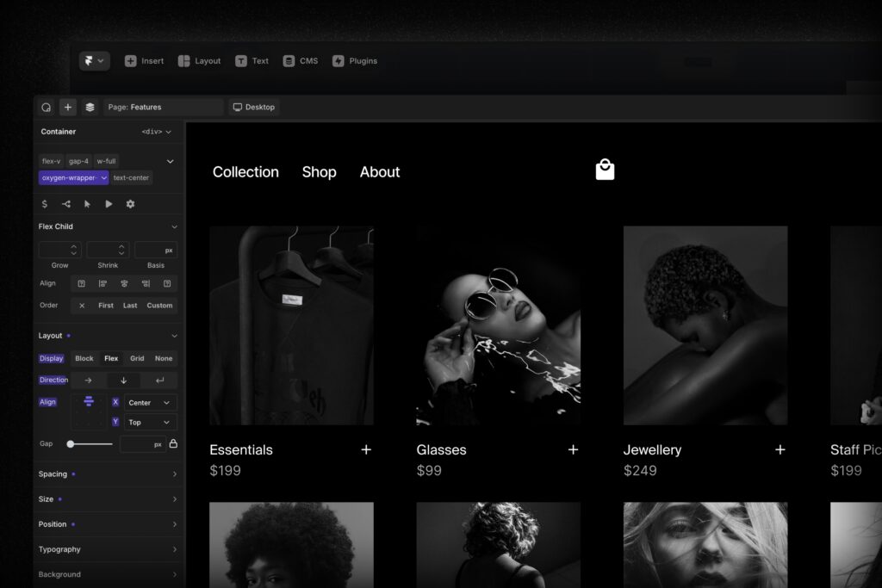Open Plugins in the top toolbar
Image resolution: width=882 pixels, height=588 pixels.
pyautogui.click(x=354, y=61)
